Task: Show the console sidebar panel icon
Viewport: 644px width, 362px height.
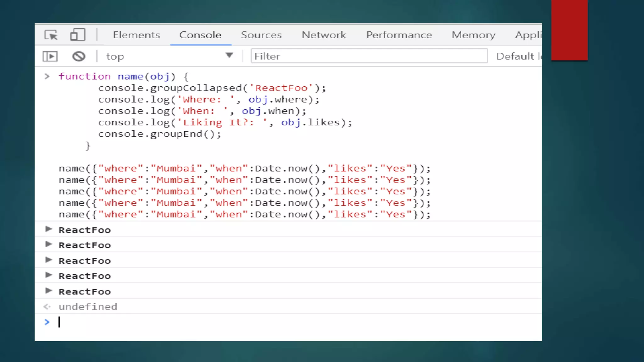Action: 50,56
